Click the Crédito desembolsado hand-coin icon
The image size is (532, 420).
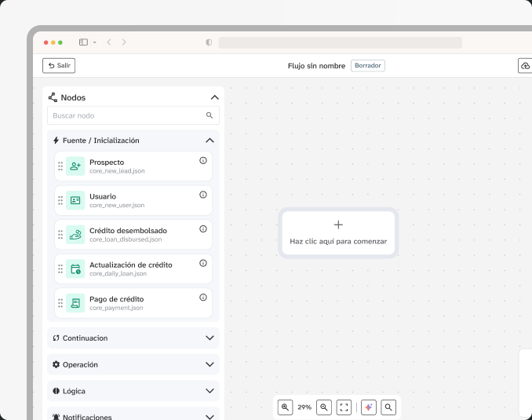tap(75, 235)
